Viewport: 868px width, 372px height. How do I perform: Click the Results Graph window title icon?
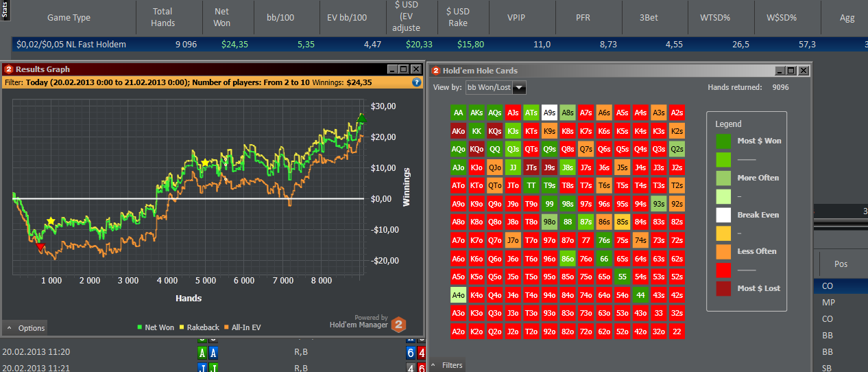pos(9,69)
